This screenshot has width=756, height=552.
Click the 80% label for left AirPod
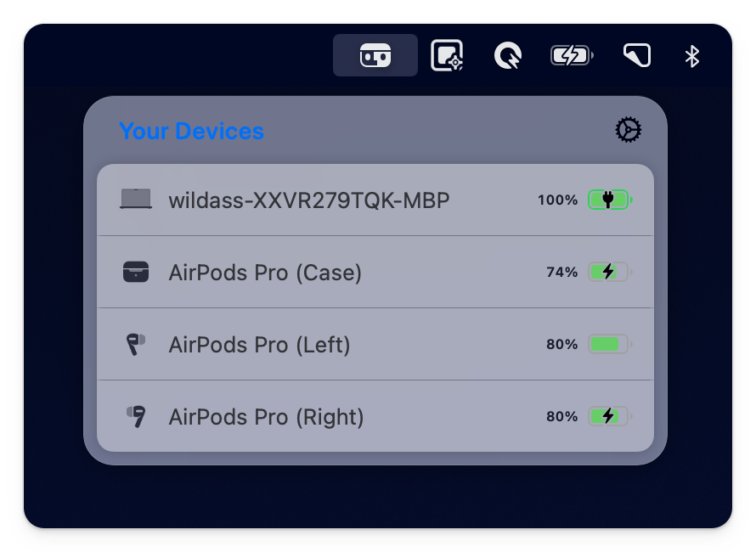pyautogui.click(x=562, y=344)
